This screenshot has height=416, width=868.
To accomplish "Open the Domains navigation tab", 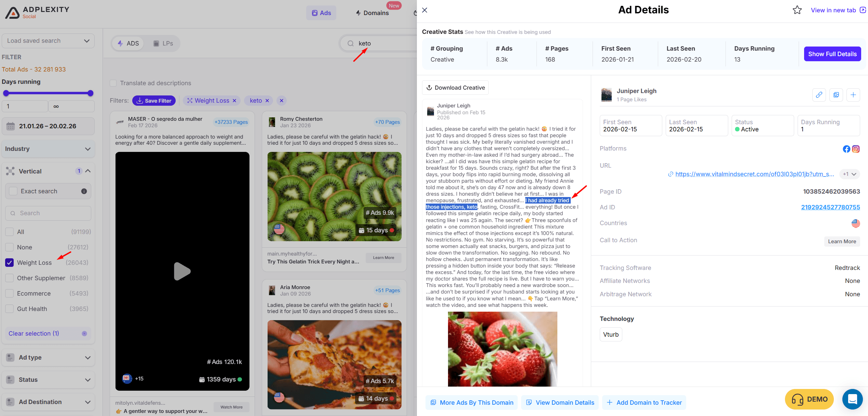I will pyautogui.click(x=372, y=13).
